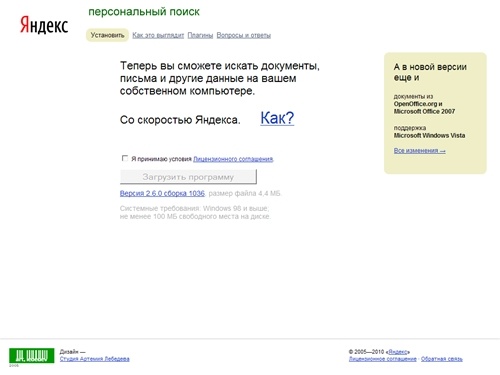Click the Яндекс logo
Image resolution: width=500 pixels, height=375 pixels.
[44, 25]
